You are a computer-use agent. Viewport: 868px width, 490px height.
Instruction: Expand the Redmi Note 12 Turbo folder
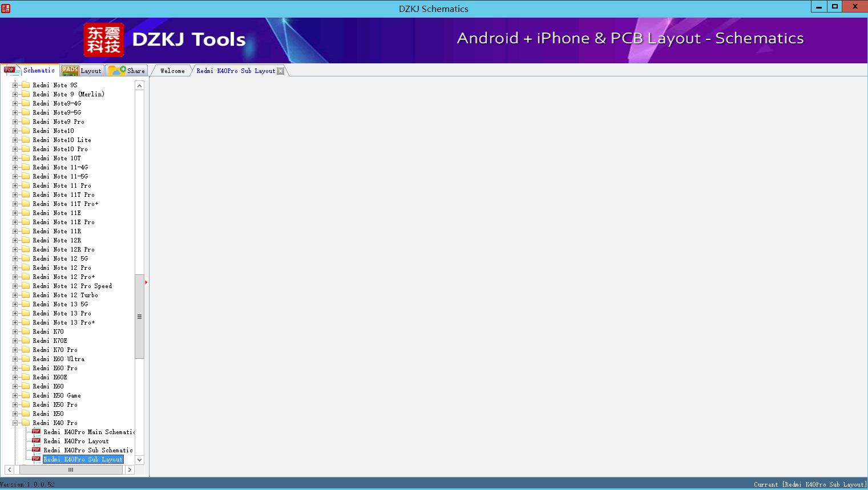(x=15, y=295)
